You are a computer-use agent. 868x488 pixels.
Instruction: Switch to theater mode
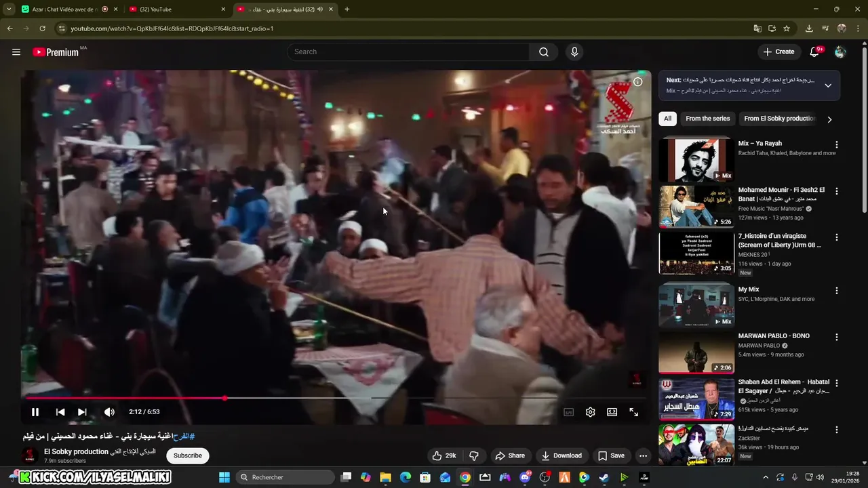[612, 412]
